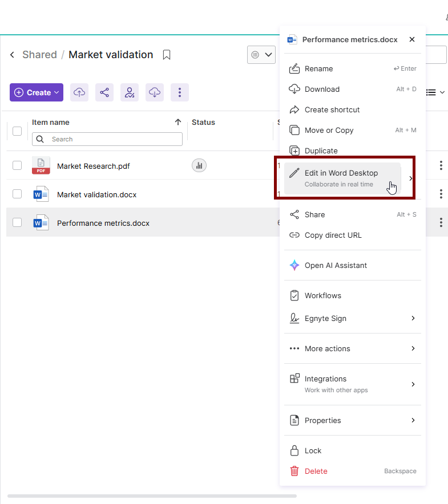Click the Word icon of Market validation.docx

[41, 194]
